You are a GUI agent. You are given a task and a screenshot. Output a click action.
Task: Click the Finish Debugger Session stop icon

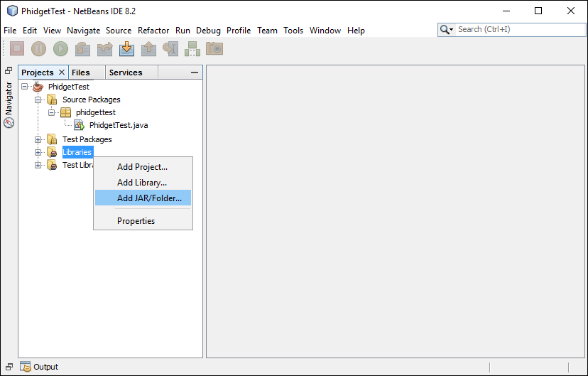[17, 49]
